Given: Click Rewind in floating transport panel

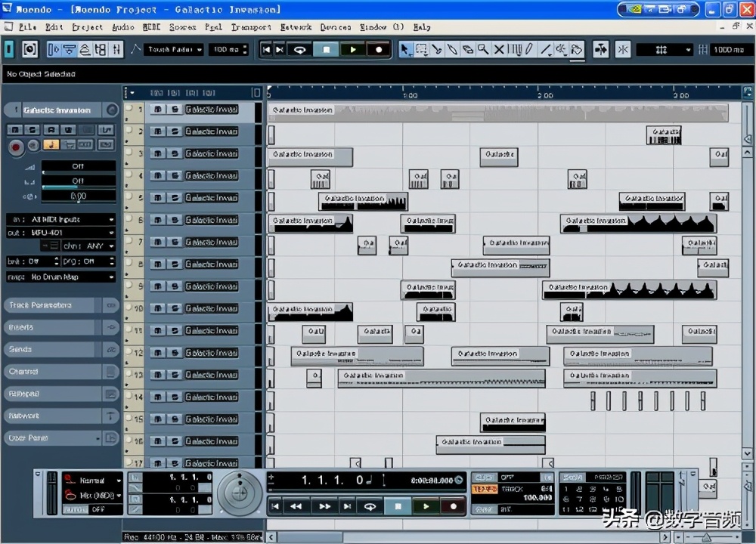Looking at the screenshot, I should pyautogui.click(x=297, y=506).
